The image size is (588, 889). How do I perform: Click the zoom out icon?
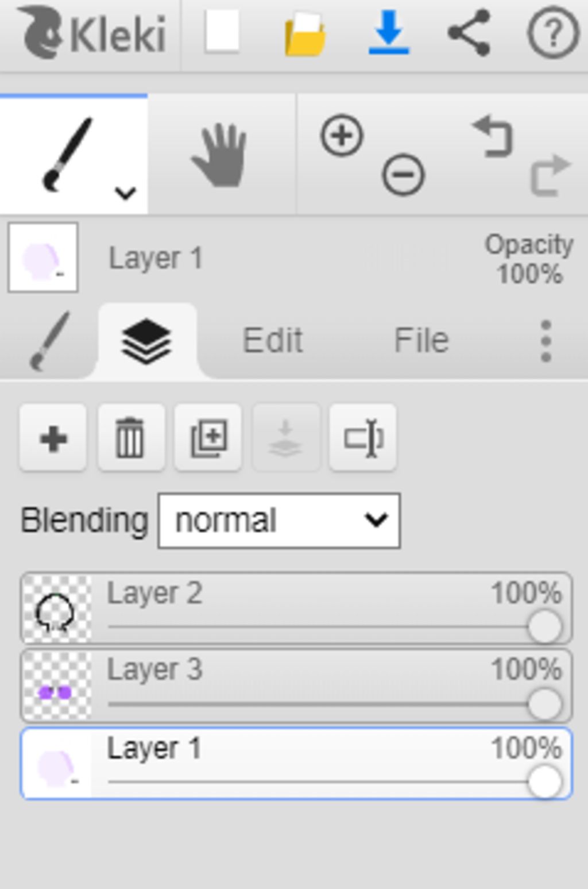coord(403,174)
